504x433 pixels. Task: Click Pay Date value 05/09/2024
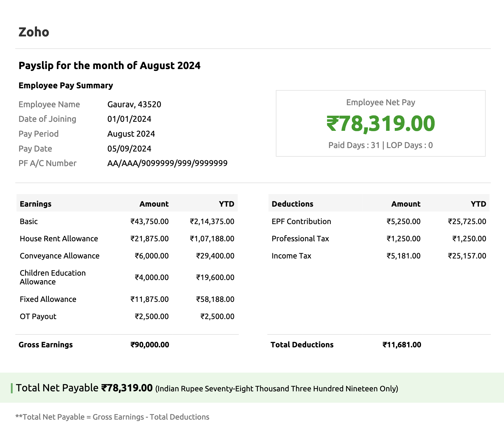tap(129, 149)
